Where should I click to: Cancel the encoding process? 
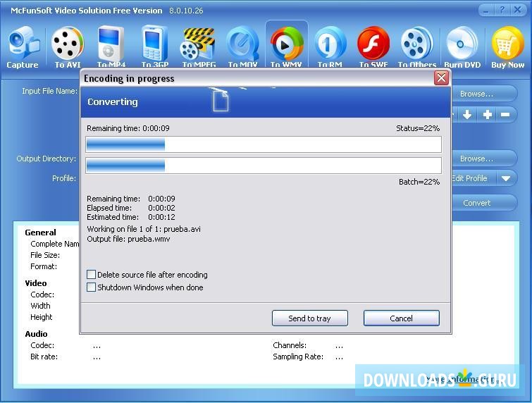[x=402, y=318]
